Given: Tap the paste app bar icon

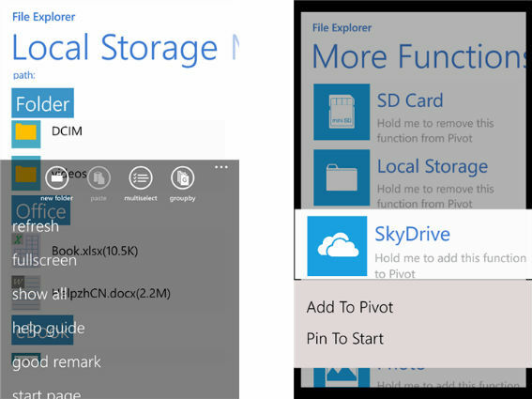Looking at the screenshot, I should pos(99,177).
